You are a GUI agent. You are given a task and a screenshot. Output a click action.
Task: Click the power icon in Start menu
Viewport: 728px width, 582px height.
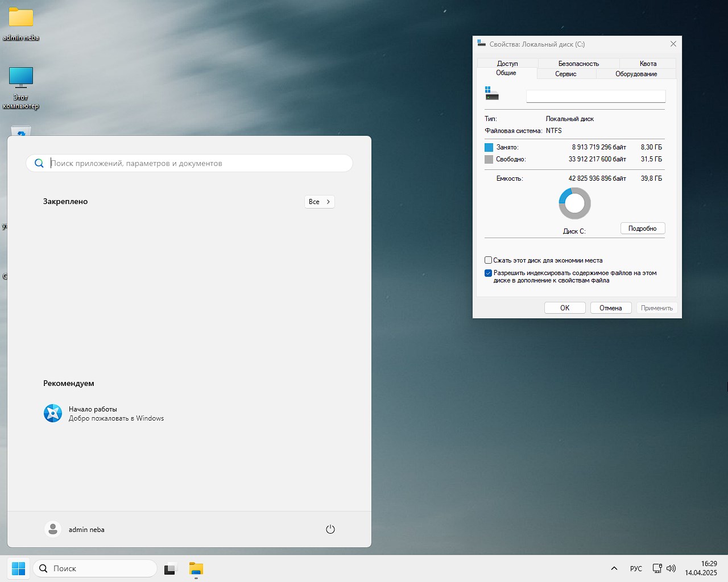pos(330,529)
